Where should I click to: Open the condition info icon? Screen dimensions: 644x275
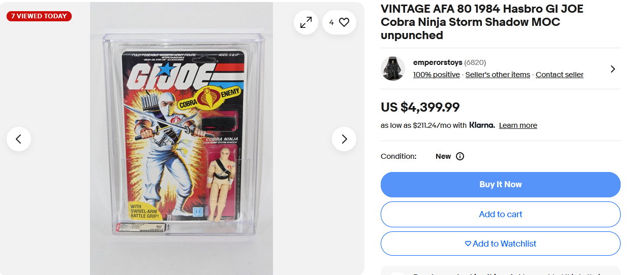point(460,156)
